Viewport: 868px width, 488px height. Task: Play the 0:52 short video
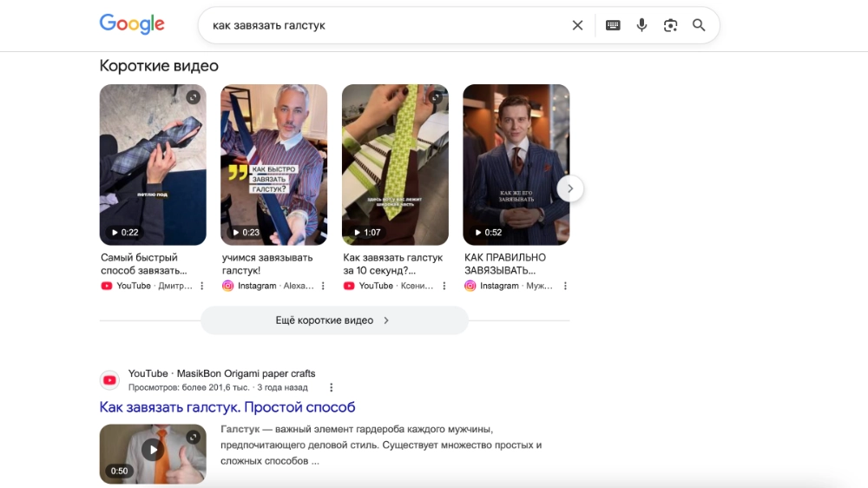[x=488, y=233]
